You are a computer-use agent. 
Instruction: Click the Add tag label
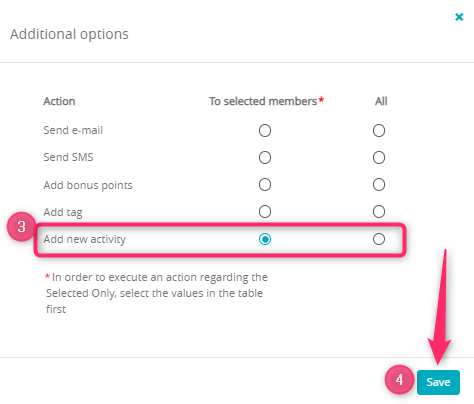(x=63, y=212)
